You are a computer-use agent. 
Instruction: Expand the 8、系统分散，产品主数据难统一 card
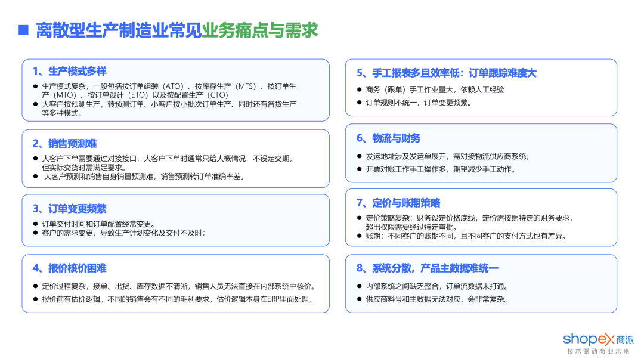tap(481, 283)
